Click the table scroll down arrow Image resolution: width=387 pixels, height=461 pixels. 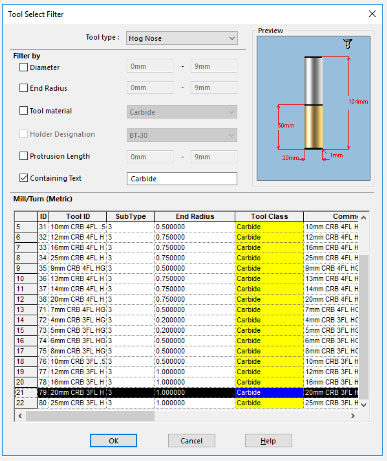[x=364, y=405]
